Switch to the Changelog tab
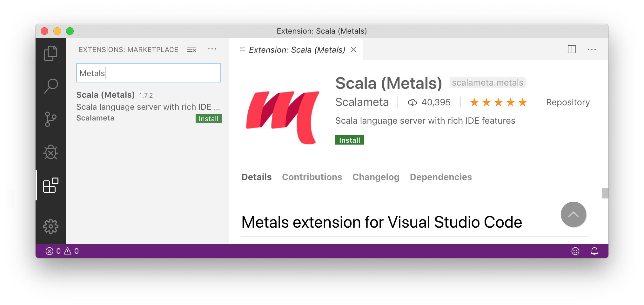Viewport: 644px width, 305px height. (x=376, y=177)
